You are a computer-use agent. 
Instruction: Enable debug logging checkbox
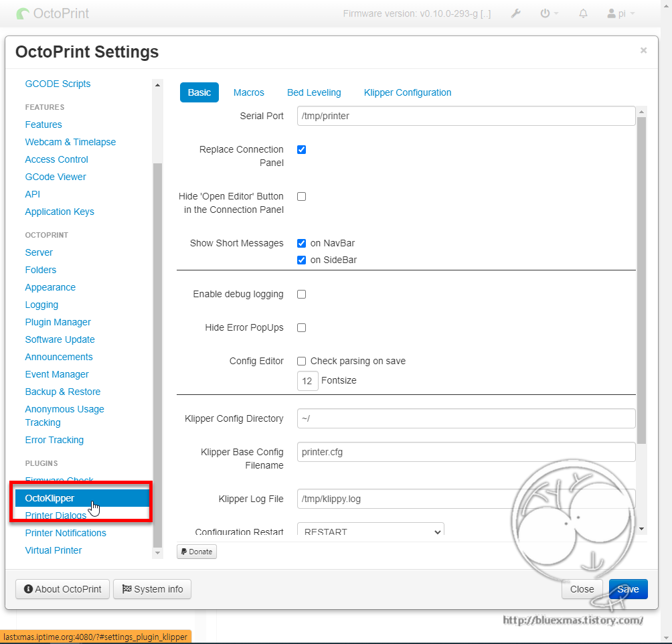tap(302, 294)
